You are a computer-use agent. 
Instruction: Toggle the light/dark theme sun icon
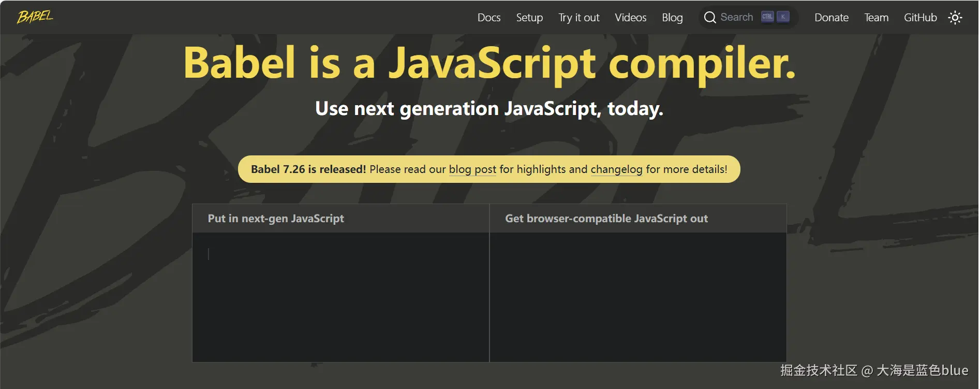(x=955, y=18)
